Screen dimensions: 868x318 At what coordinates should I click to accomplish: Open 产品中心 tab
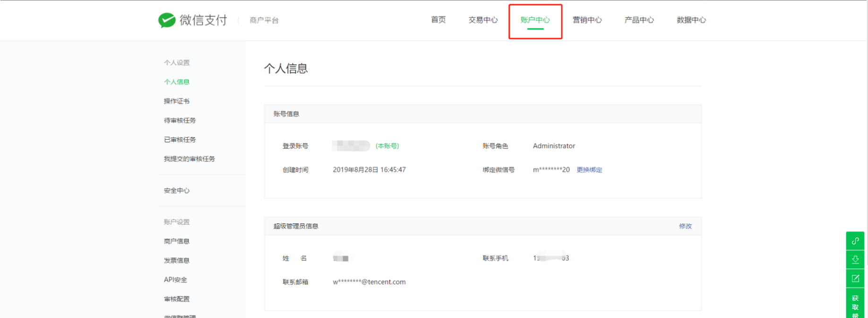pyautogui.click(x=639, y=20)
